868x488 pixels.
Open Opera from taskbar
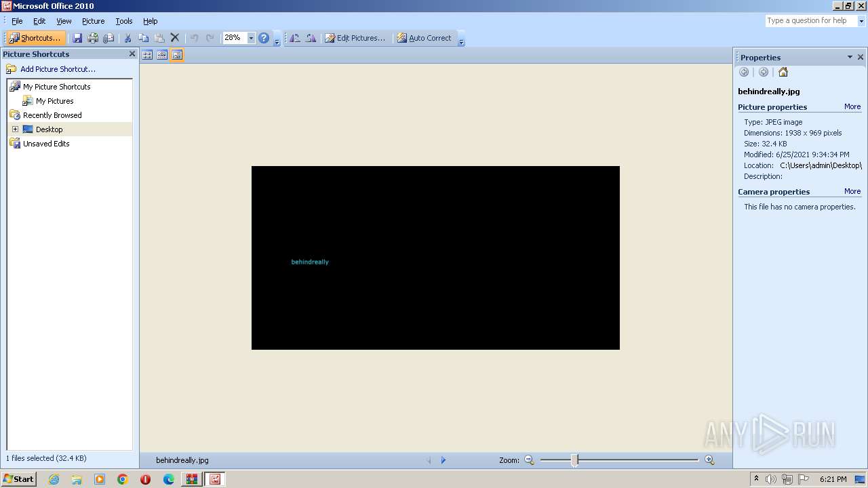click(145, 479)
